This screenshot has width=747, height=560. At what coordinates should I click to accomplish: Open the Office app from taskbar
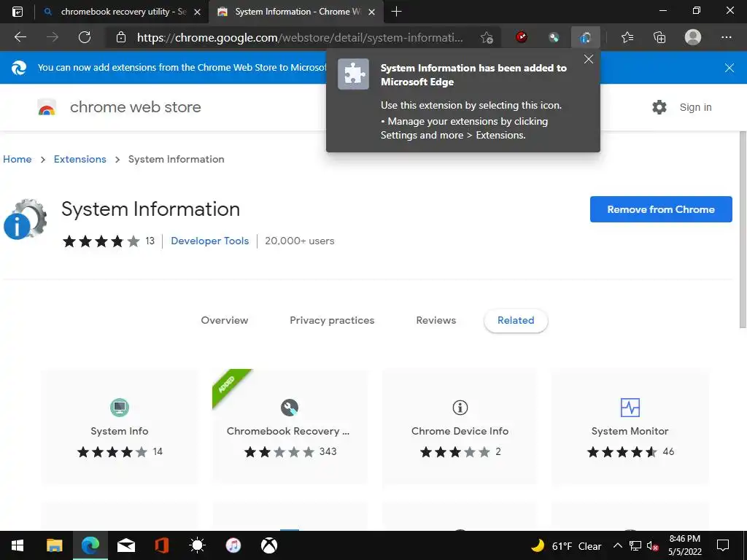[x=161, y=545]
